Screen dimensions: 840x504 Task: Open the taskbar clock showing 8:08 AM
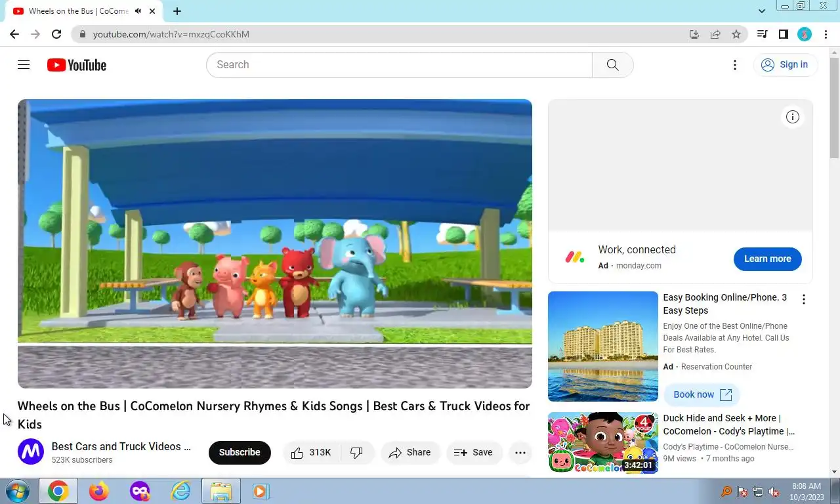click(x=807, y=492)
